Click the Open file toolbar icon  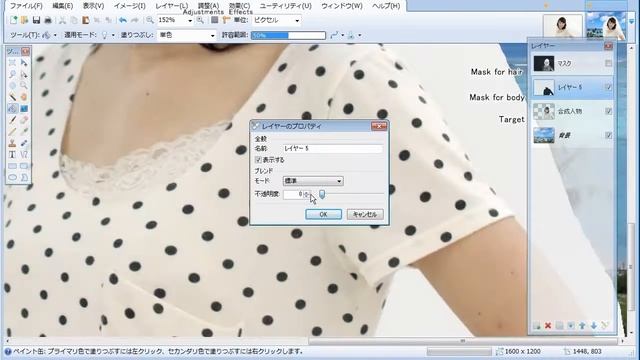pos(24,20)
